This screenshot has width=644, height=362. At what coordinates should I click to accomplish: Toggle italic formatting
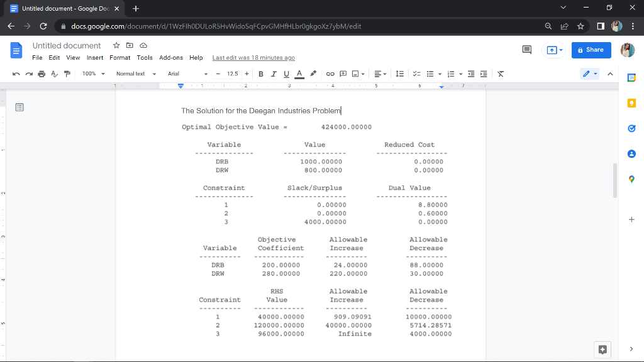click(x=274, y=74)
